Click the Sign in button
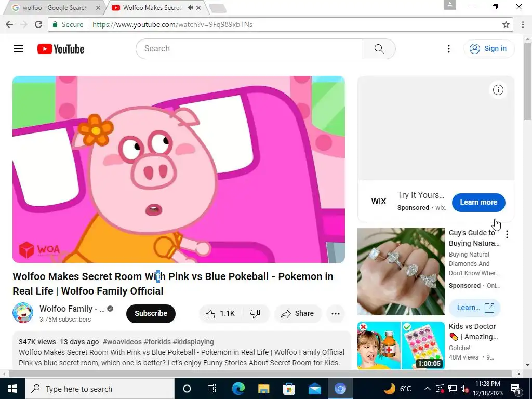 coord(489,48)
